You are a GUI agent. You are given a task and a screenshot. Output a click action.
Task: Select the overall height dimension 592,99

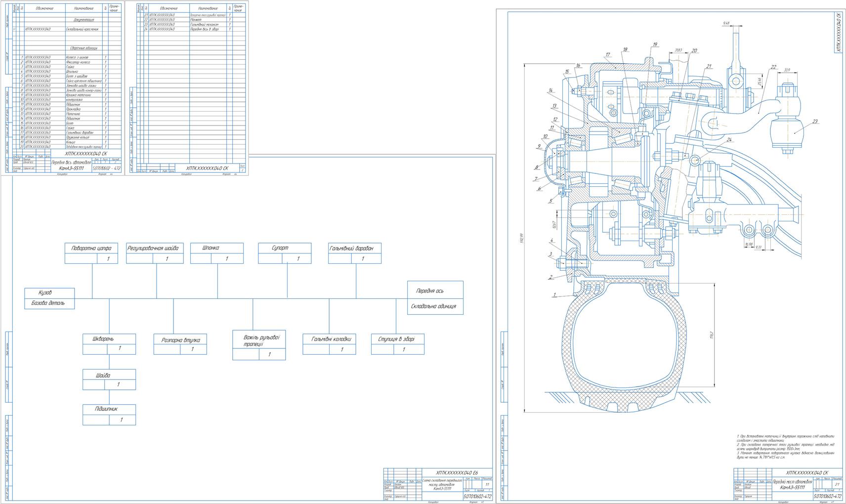point(521,238)
